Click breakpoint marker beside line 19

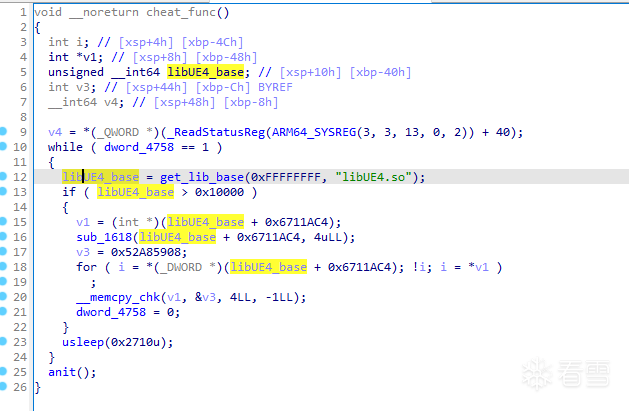tap(3, 281)
